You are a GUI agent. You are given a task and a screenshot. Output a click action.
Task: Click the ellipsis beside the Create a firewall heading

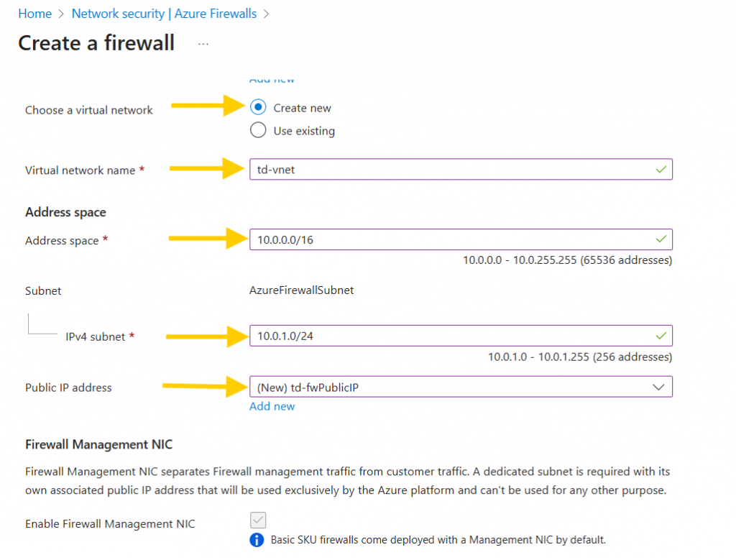point(203,43)
